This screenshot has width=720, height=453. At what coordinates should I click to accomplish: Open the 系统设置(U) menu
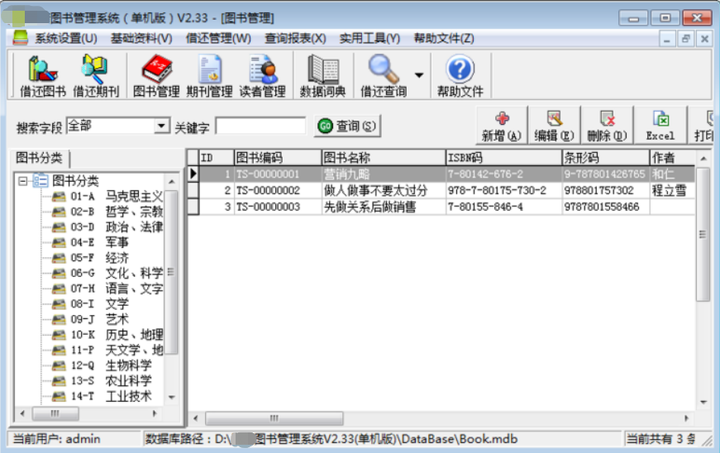coord(66,39)
